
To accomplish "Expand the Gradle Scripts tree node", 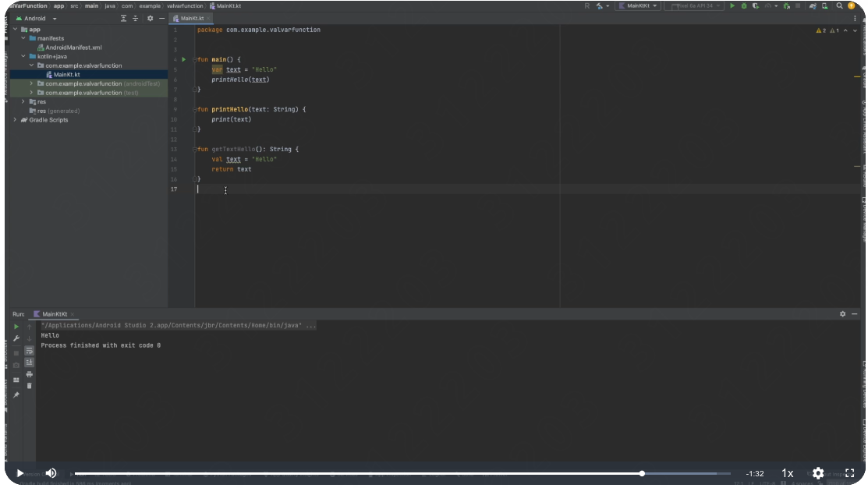I will [x=15, y=120].
